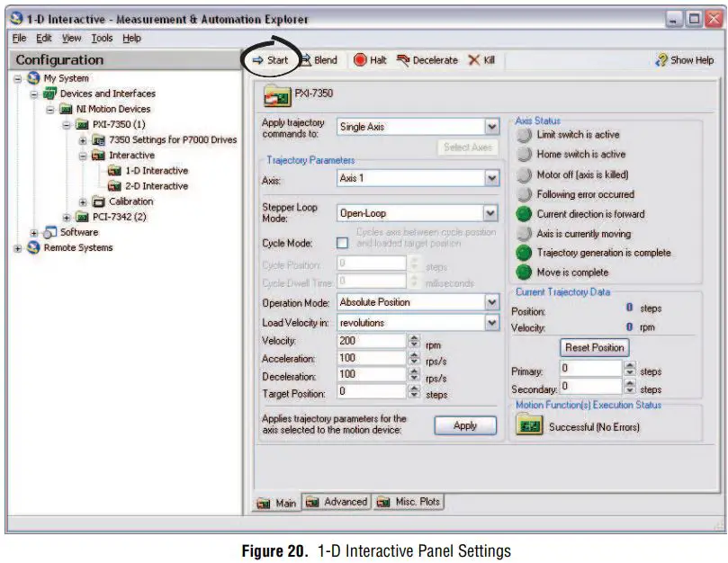
Task: Enable the Cycle Mode checkbox
Action: tap(342, 243)
